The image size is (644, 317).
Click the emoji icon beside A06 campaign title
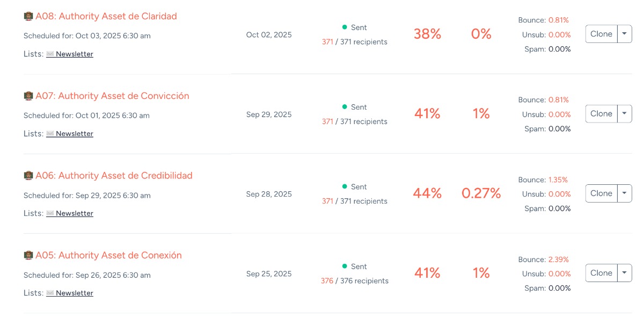click(28, 176)
